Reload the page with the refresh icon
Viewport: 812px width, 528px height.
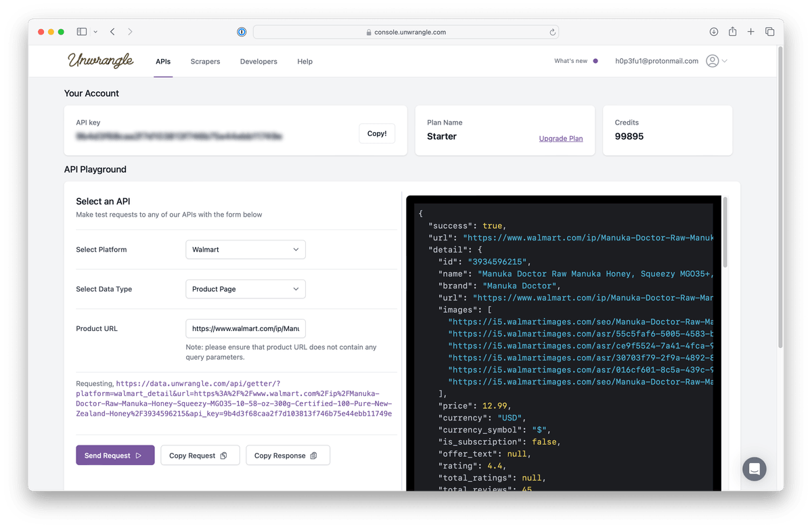552,32
